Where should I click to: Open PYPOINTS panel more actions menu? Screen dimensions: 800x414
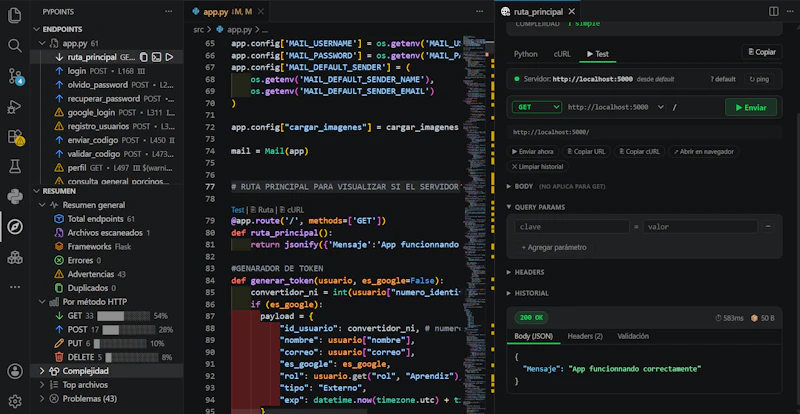[168, 11]
